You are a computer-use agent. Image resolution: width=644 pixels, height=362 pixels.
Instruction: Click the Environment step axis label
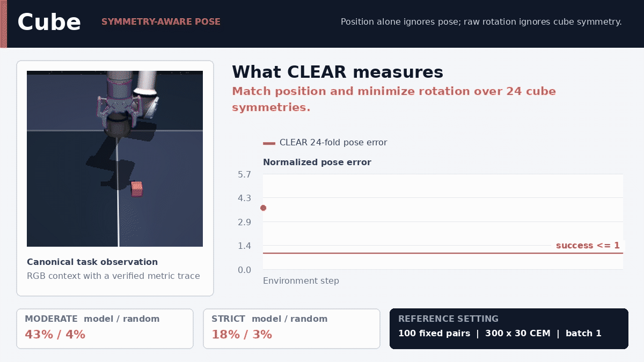point(301,281)
